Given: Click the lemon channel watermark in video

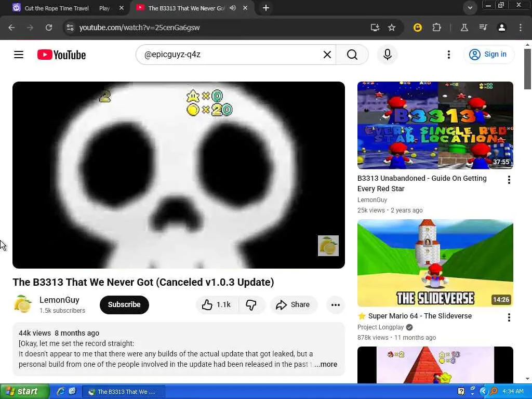Looking at the screenshot, I should (328, 246).
